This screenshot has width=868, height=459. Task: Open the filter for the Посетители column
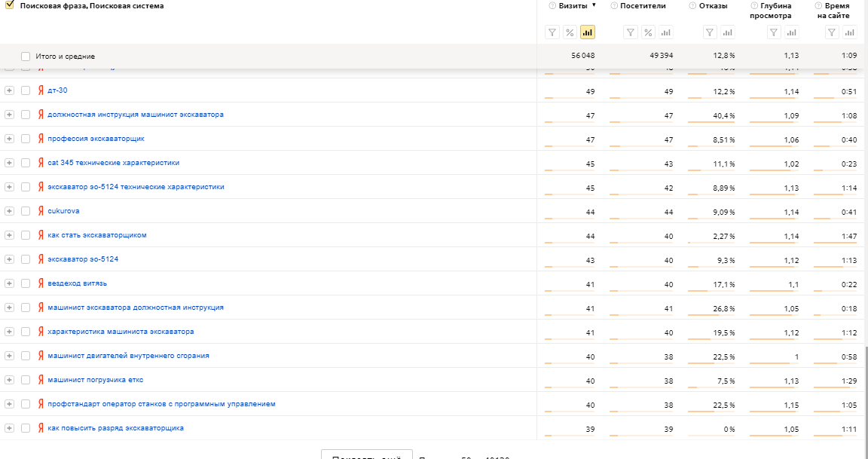pos(631,32)
